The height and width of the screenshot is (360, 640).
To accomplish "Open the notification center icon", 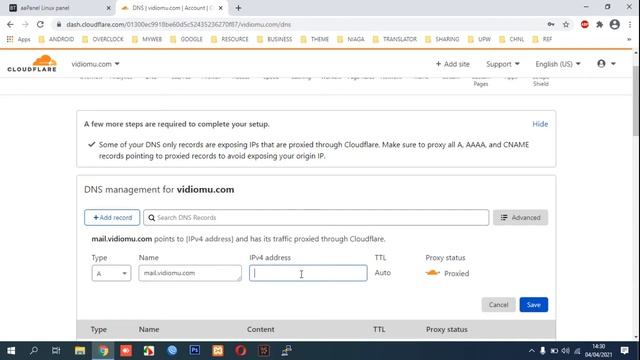I will coord(624,351).
